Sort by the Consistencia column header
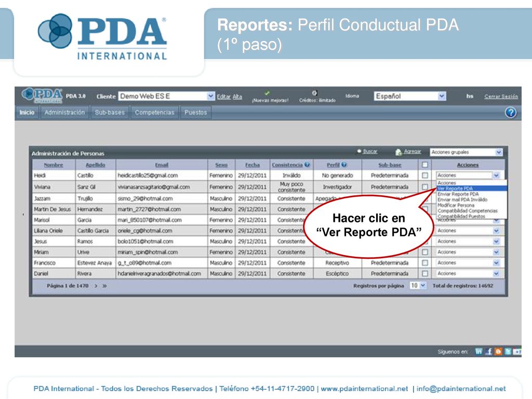Screen dimensions: 532x399 (x=287, y=165)
